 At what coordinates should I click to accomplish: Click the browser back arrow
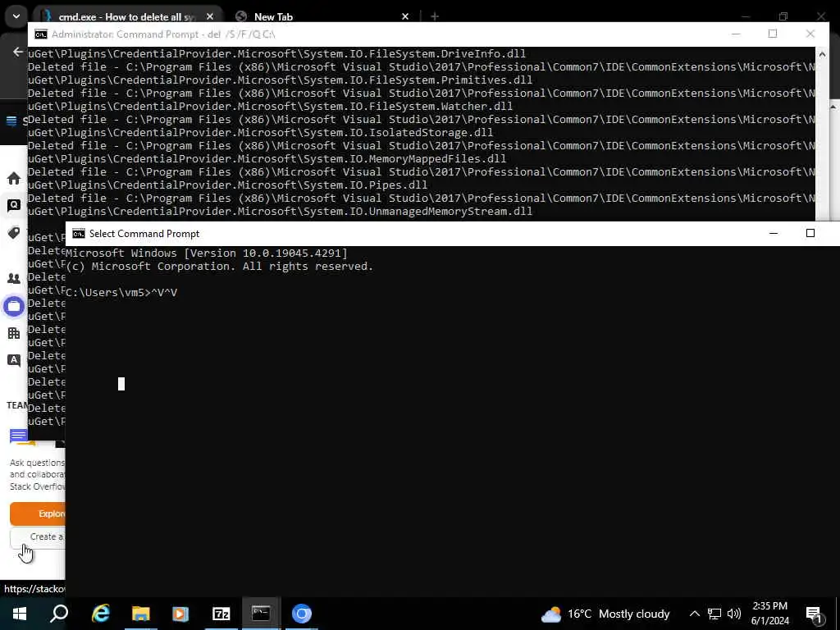18,52
